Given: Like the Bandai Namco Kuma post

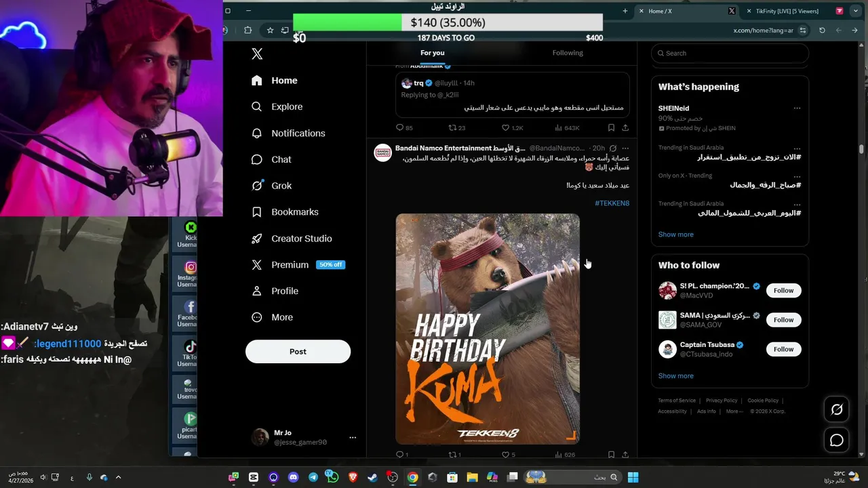Looking at the screenshot, I should (508, 455).
